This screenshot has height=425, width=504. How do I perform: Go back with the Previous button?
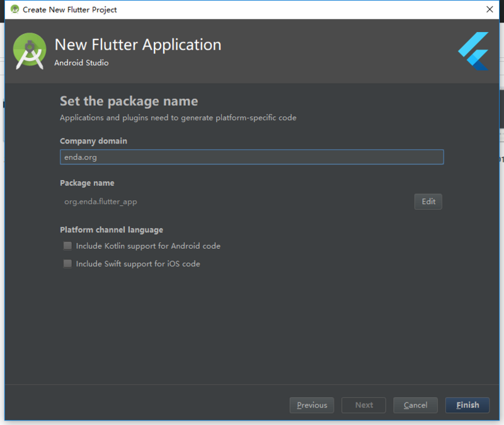(312, 405)
